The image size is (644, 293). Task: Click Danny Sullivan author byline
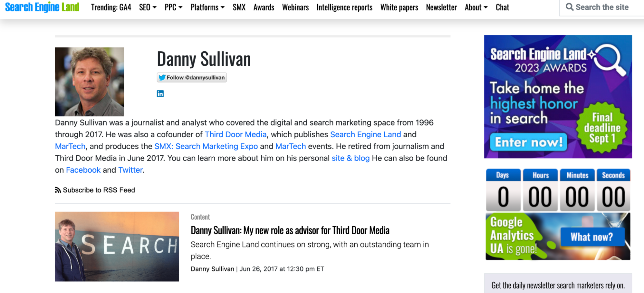pos(212,269)
